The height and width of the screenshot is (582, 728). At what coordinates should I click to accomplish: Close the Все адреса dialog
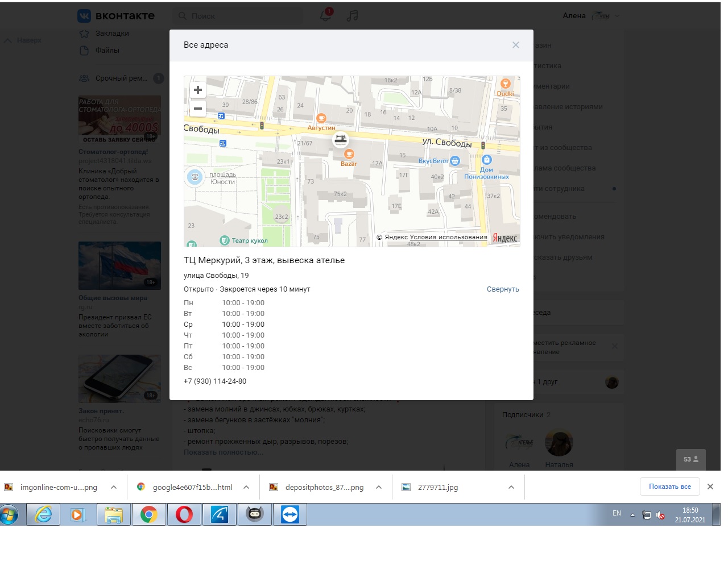click(515, 45)
